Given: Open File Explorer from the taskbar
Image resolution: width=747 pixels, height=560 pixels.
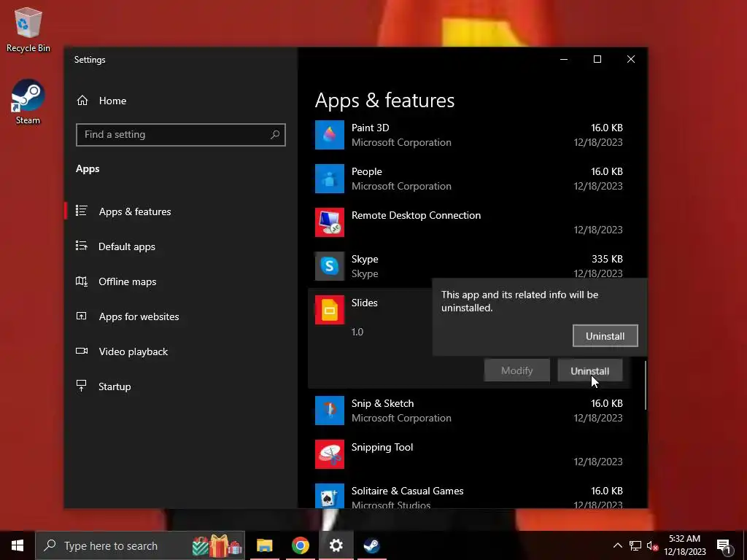Looking at the screenshot, I should click(x=264, y=545).
